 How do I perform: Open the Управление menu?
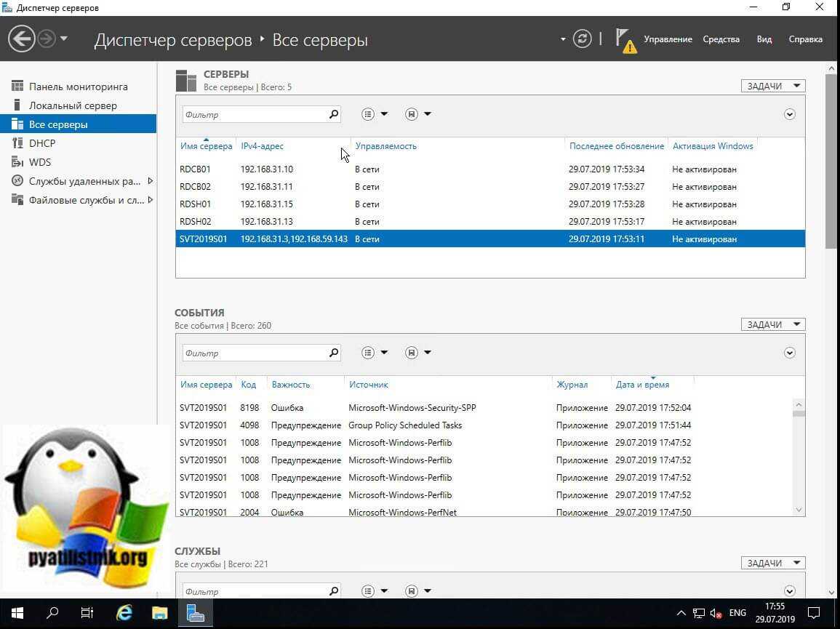668,39
